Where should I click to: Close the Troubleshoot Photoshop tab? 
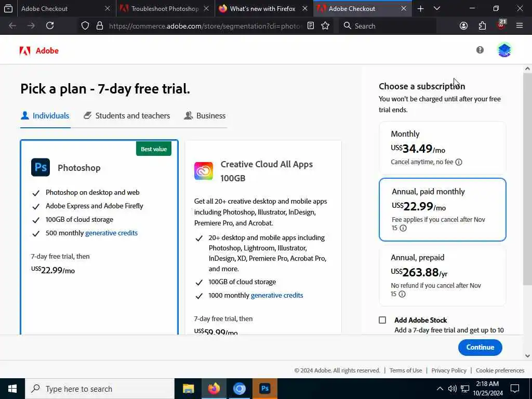[206, 8]
